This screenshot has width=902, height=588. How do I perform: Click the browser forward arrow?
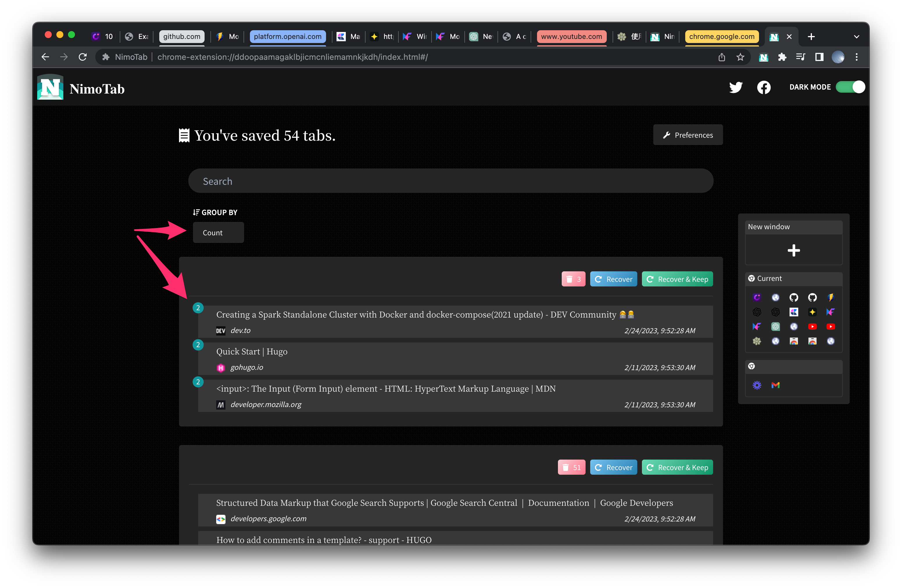coord(64,57)
